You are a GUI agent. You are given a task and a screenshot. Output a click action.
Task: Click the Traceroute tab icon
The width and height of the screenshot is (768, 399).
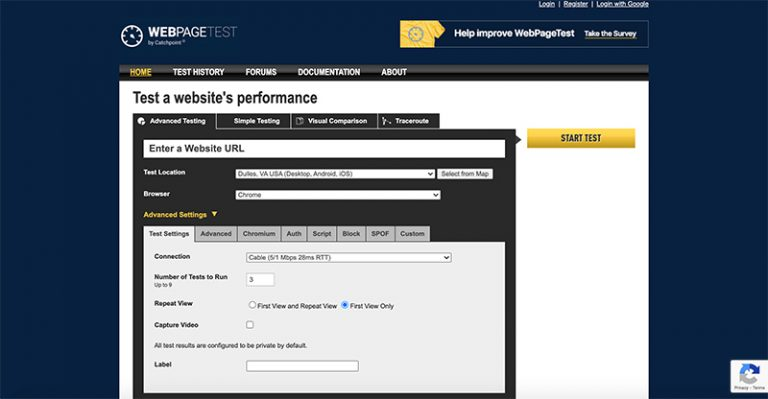(x=386, y=121)
